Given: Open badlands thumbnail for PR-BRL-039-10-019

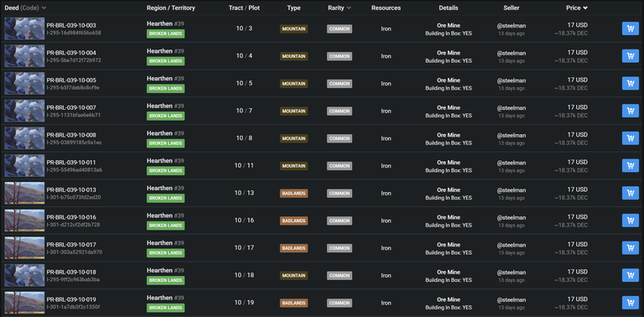Looking at the screenshot, I should (x=24, y=303).
